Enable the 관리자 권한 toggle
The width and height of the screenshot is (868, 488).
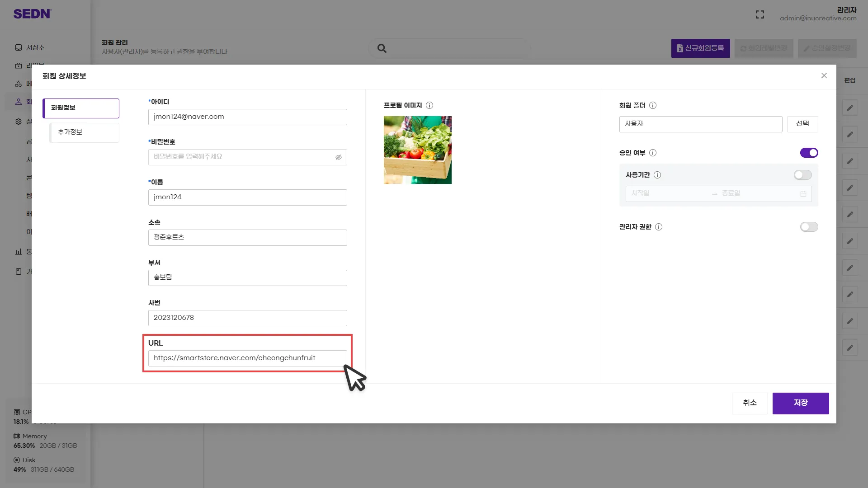pos(809,227)
